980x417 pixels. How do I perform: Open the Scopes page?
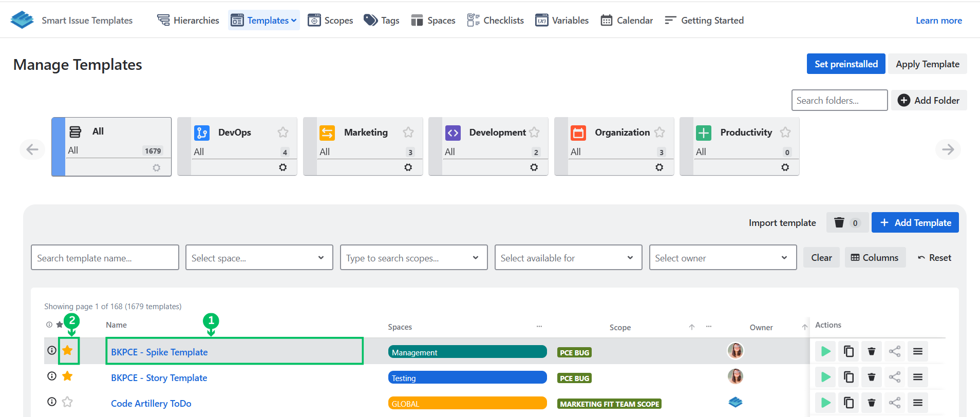tap(330, 21)
